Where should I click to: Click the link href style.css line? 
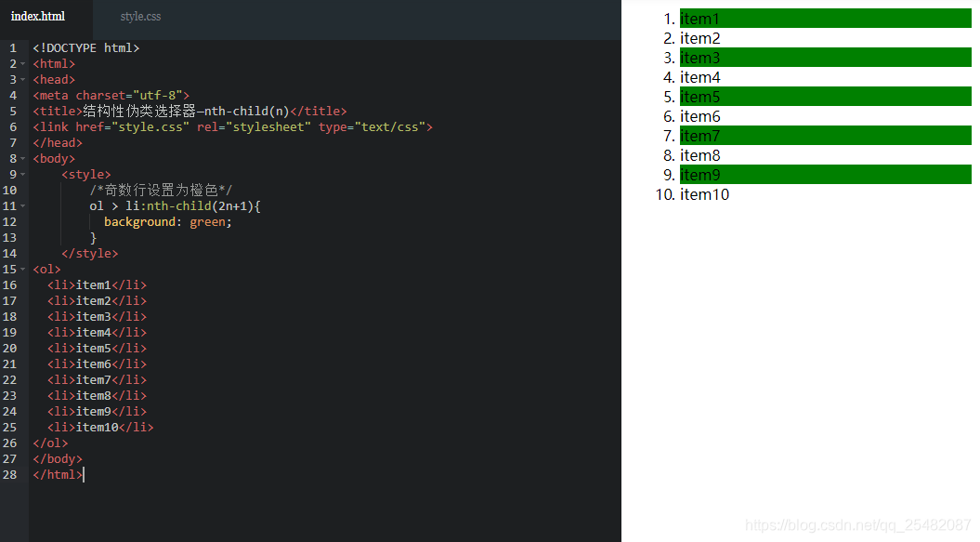click(232, 127)
